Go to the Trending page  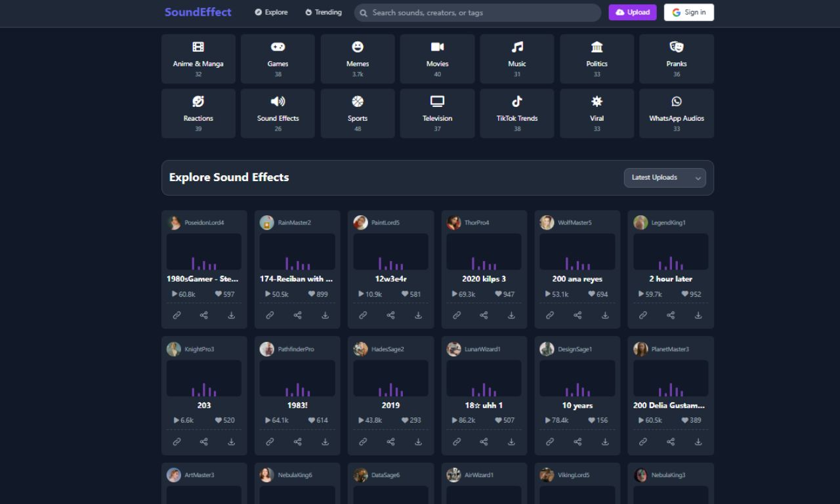tap(323, 12)
